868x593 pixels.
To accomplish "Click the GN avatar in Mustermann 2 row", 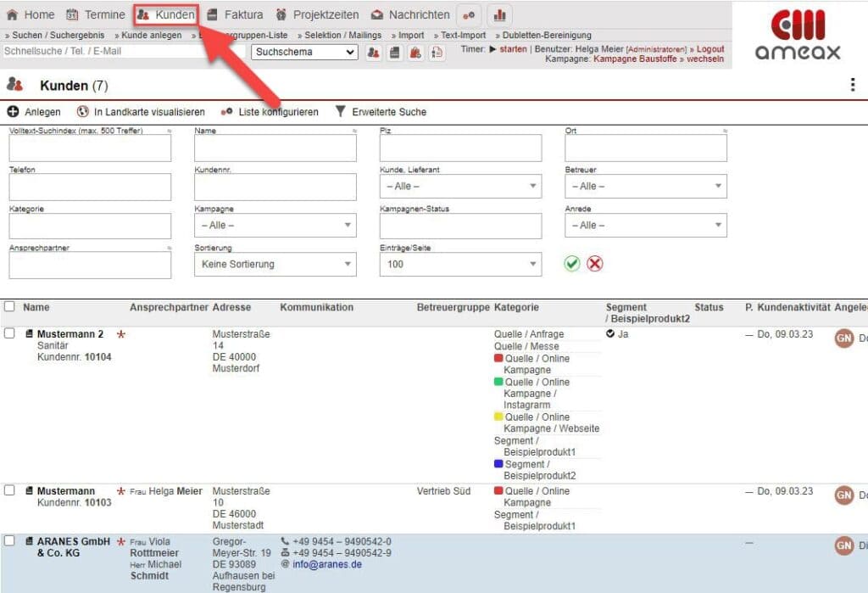I will click(x=843, y=338).
